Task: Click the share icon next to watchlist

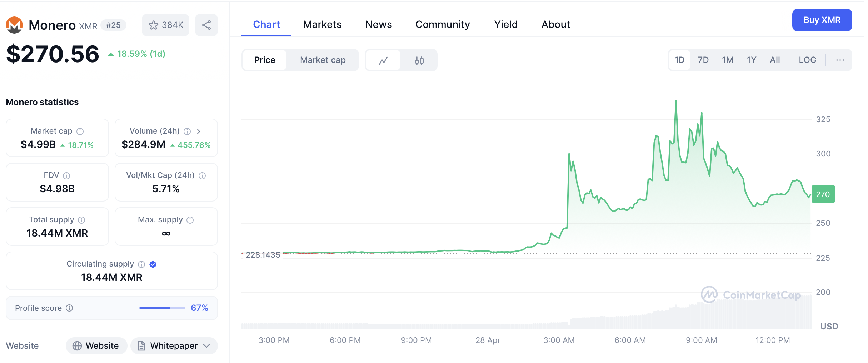Action: (x=206, y=25)
